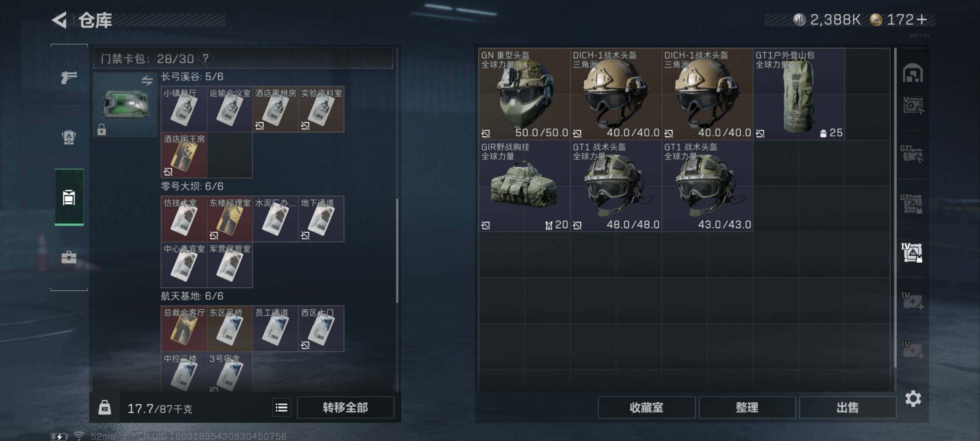Open settings gear at bottom right

click(x=913, y=399)
